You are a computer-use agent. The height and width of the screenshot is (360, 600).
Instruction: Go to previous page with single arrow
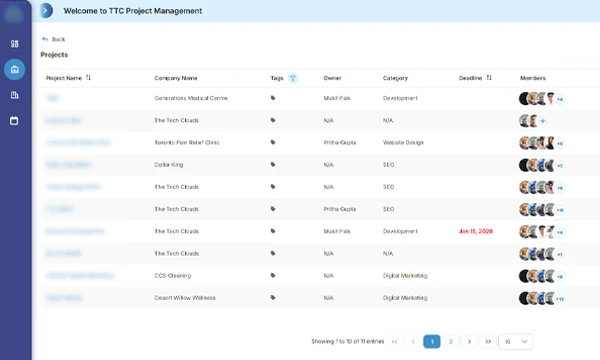[413, 342]
